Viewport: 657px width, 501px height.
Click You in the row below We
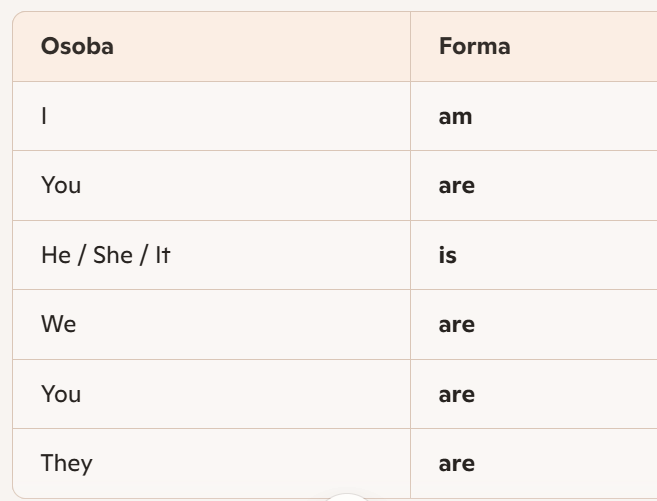pyautogui.click(x=61, y=394)
